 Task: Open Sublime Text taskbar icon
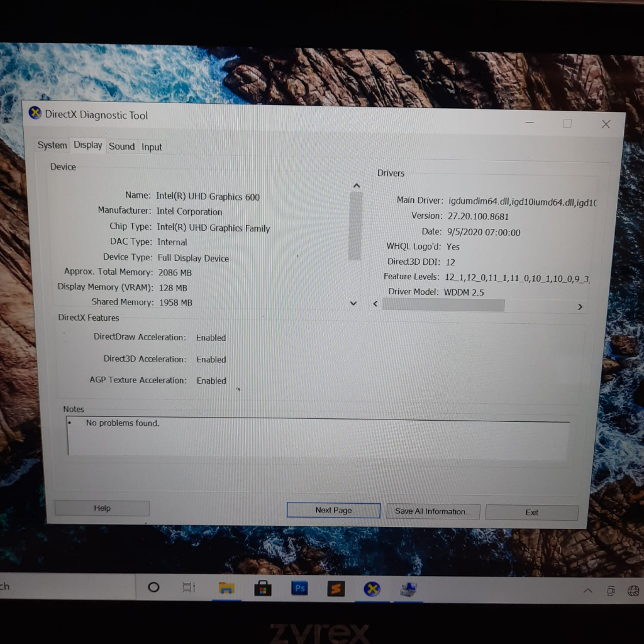[x=336, y=589]
